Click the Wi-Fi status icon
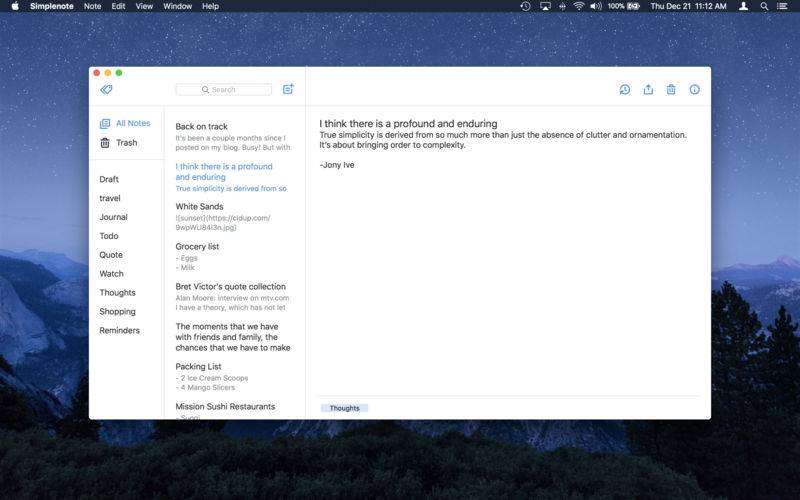Screen dimensions: 800x500 click(x=579, y=6)
